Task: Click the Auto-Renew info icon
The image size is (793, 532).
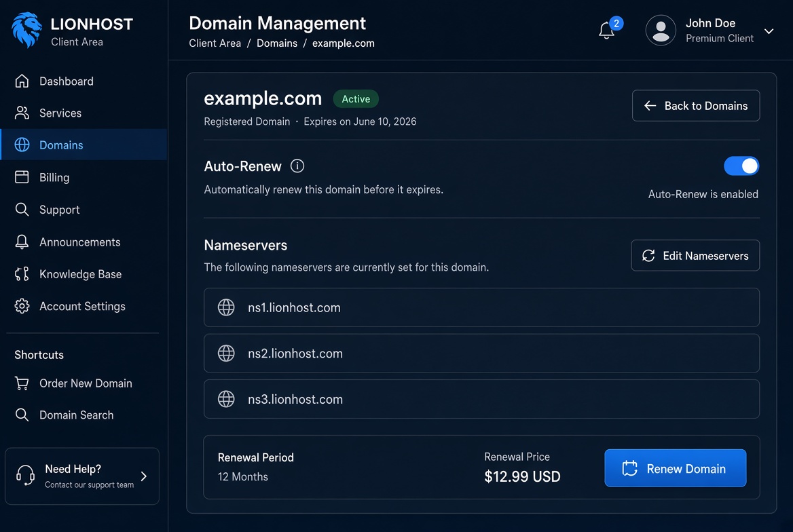Action: click(x=297, y=166)
